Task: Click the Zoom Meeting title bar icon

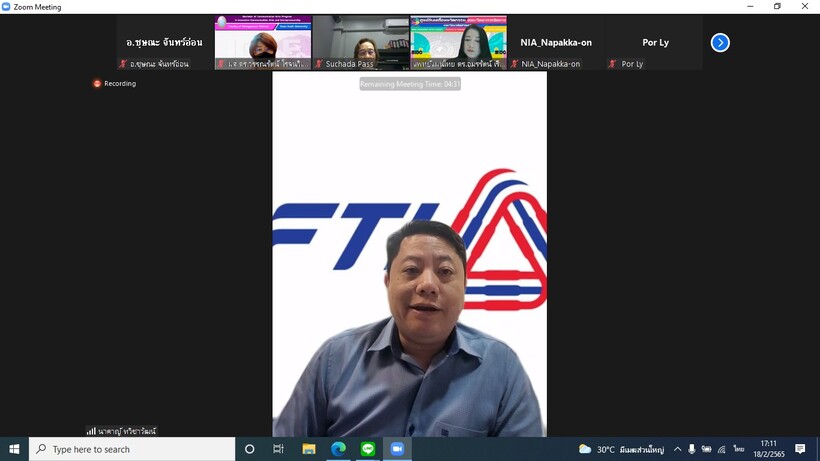Action: pyautogui.click(x=6, y=7)
